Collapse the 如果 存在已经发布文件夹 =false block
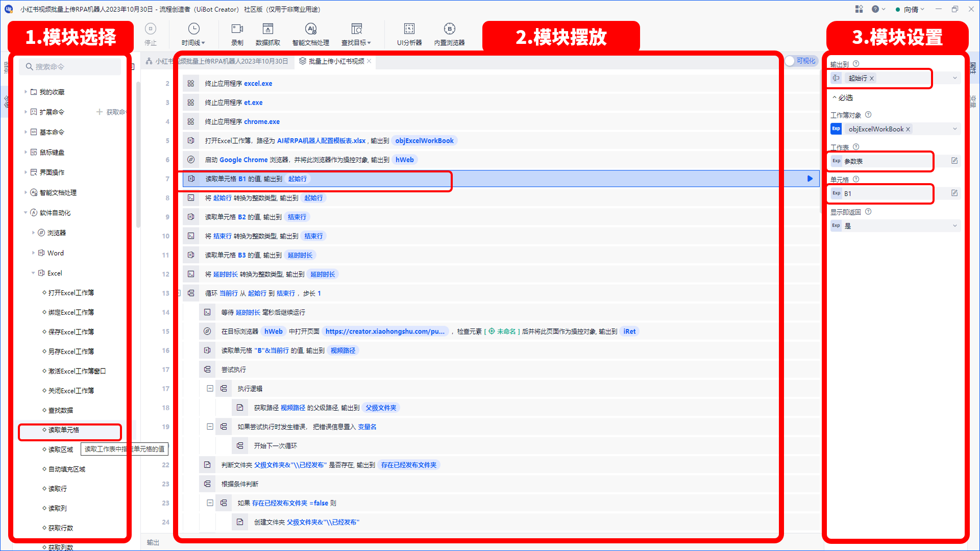Viewport: 980px width, 551px height. pyautogui.click(x=210, y=503)
